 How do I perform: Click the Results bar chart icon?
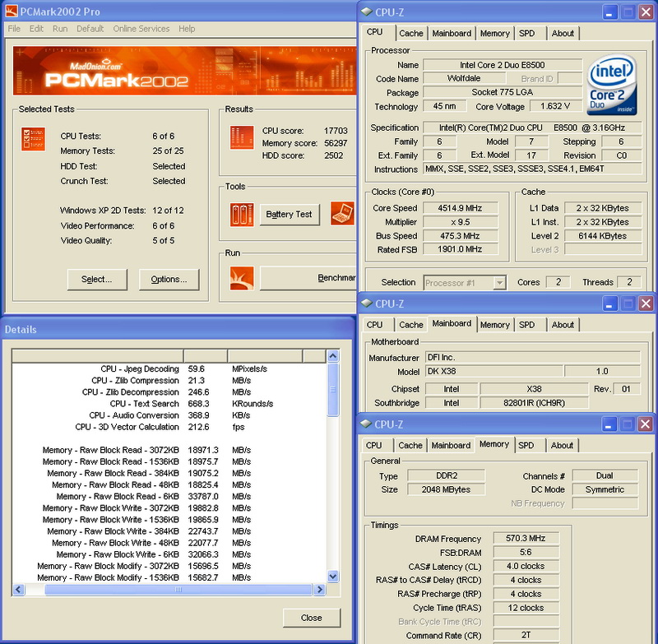242,137
